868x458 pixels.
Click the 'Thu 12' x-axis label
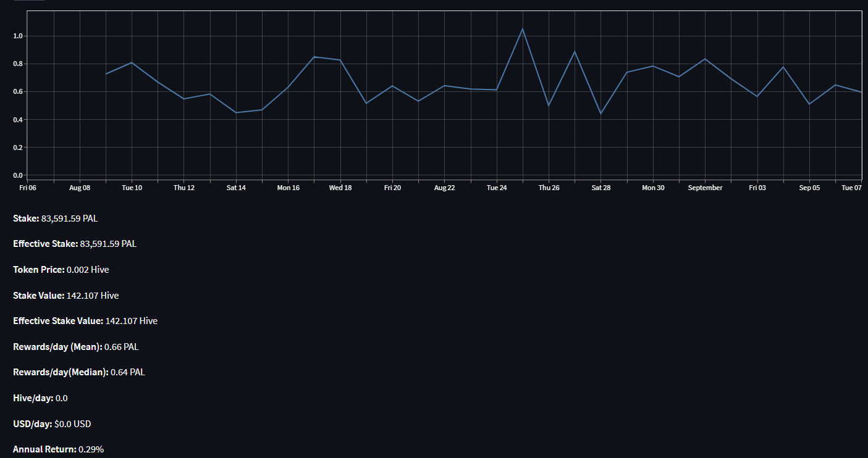(x=184, y=188)
